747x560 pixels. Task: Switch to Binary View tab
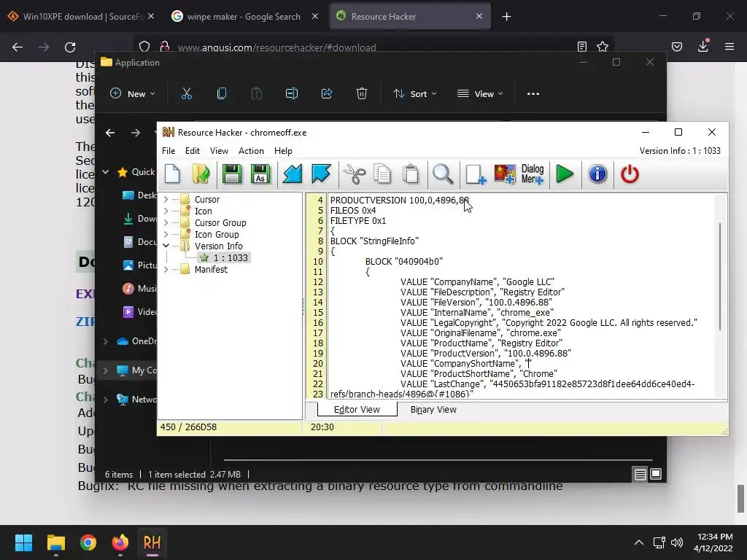[x=433, y=410]
